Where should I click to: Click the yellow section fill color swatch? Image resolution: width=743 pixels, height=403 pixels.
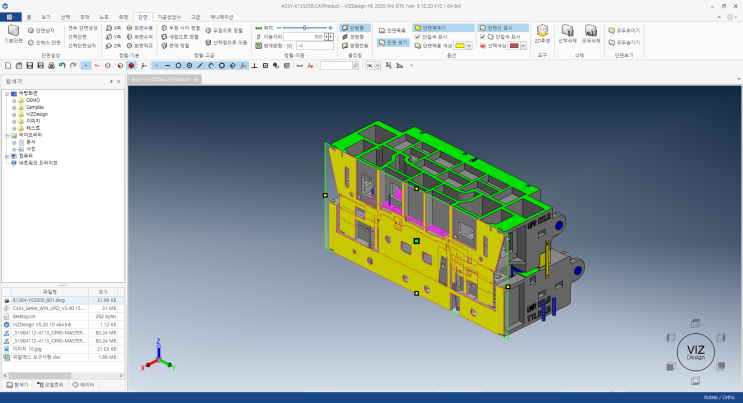click(x=460, y=46)
